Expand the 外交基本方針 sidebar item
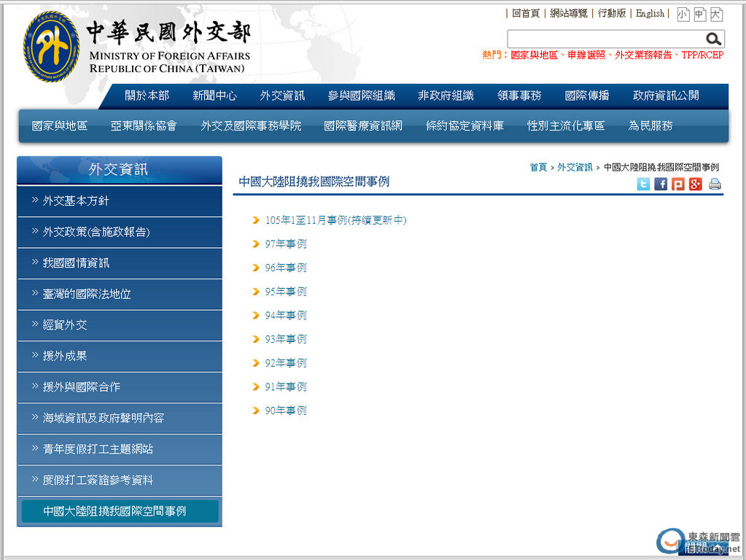 76,201
